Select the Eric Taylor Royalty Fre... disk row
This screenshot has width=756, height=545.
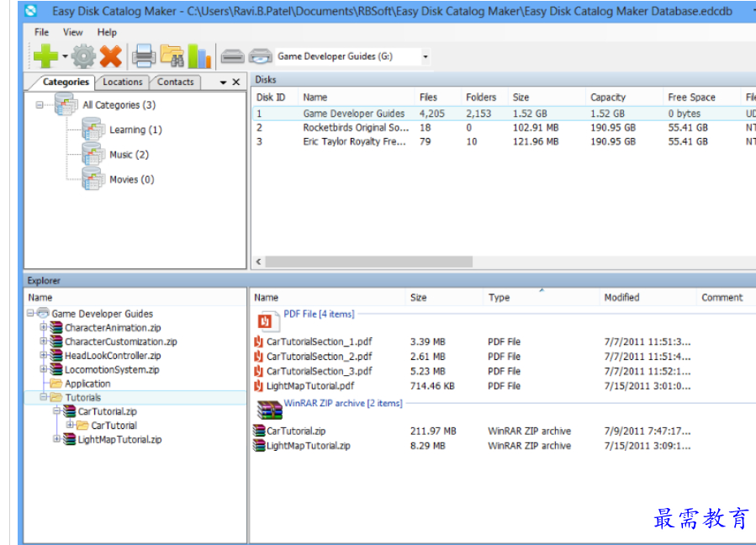pyautogui.click(x=504, y=141)
